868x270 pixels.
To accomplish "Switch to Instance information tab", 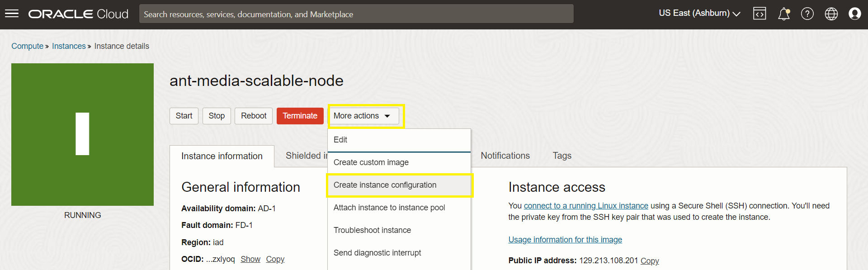I will [222, 156].
